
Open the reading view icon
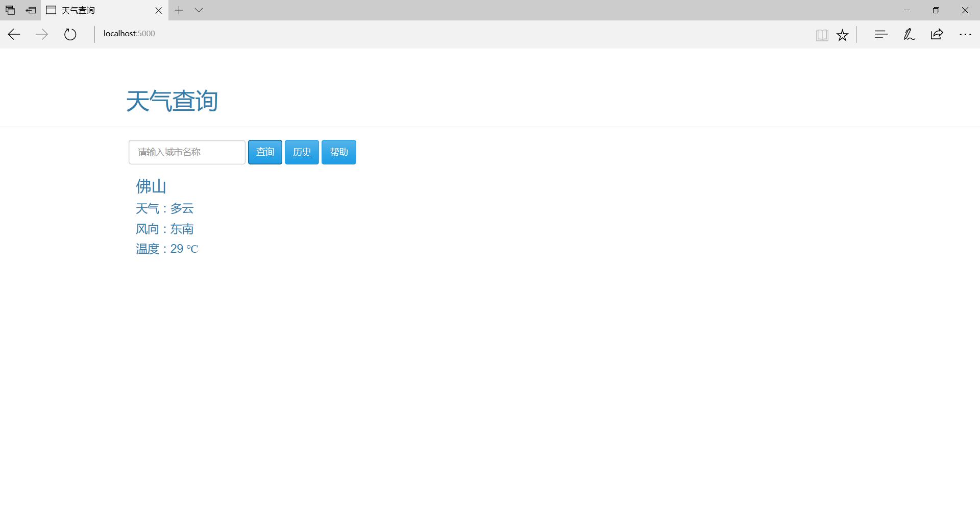(822, 35)
